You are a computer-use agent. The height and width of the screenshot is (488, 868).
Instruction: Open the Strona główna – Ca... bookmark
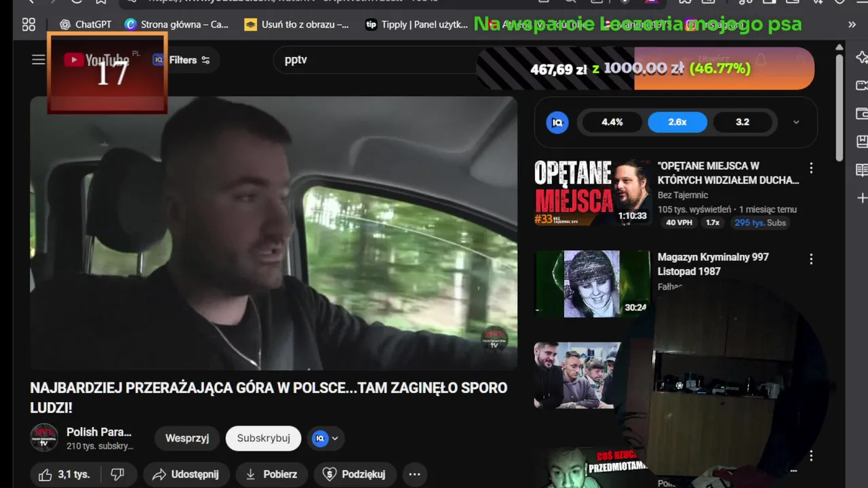[x=177, y=24]
